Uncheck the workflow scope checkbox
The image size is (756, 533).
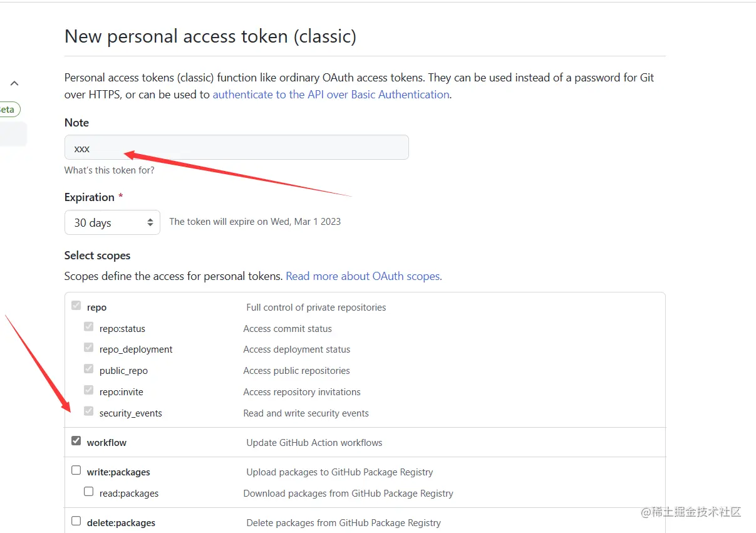(x=76, y=441)
